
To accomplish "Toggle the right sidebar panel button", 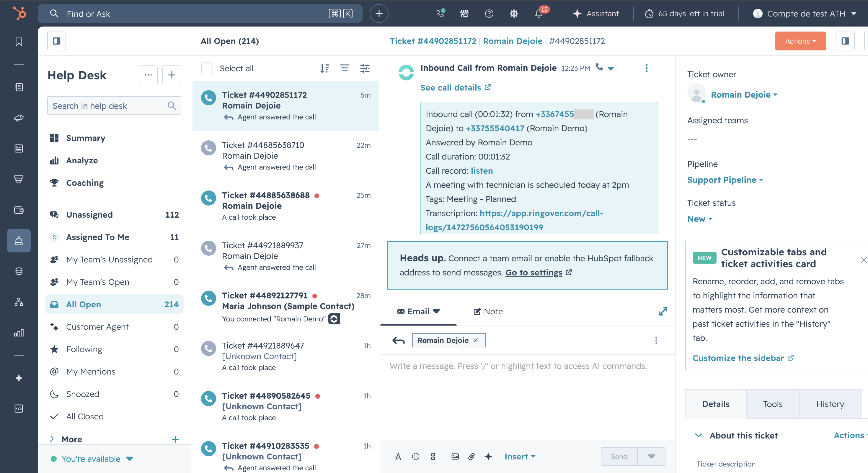I will click(x=845, y=41).
